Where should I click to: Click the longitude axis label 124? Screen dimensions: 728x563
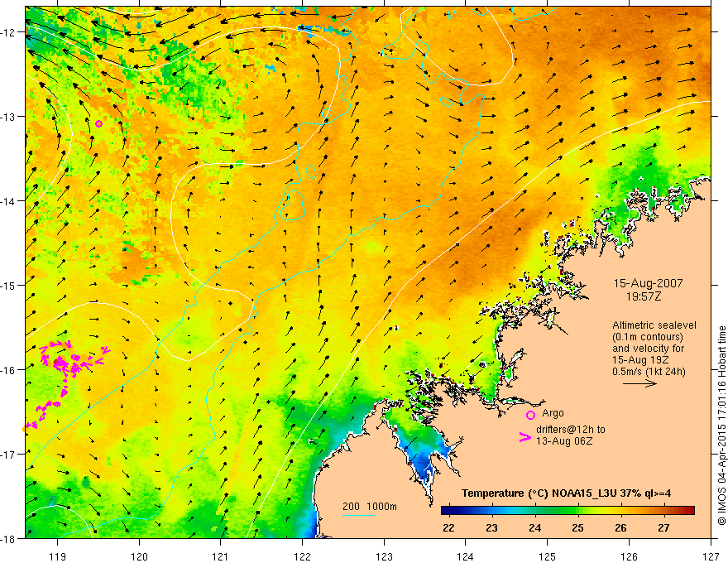pos(466,556)
